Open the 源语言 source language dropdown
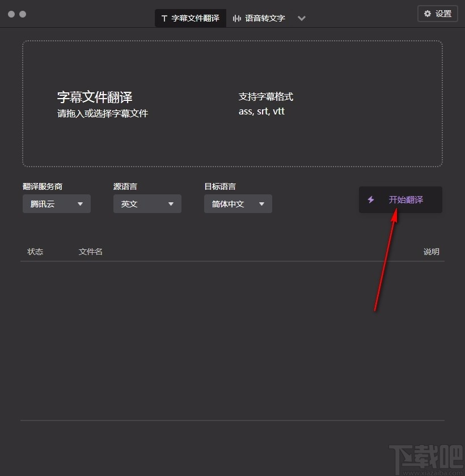The height and width of the screenshot is (476, 465). pos(147,203)
